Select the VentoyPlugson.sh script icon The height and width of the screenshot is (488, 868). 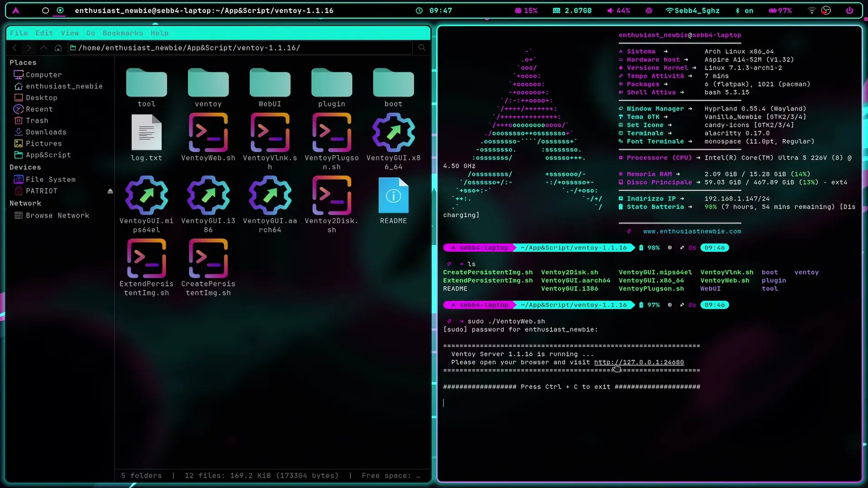tap(332, 132)
